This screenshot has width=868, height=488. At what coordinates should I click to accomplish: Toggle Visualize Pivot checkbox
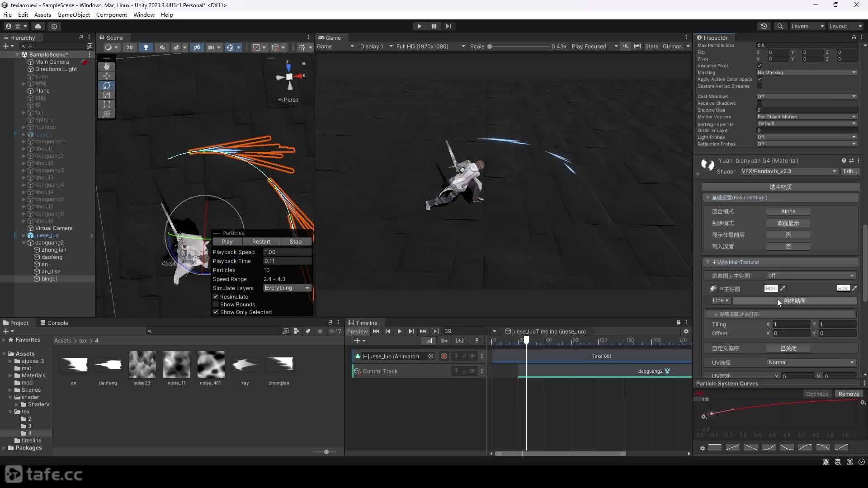click(759, 66)
